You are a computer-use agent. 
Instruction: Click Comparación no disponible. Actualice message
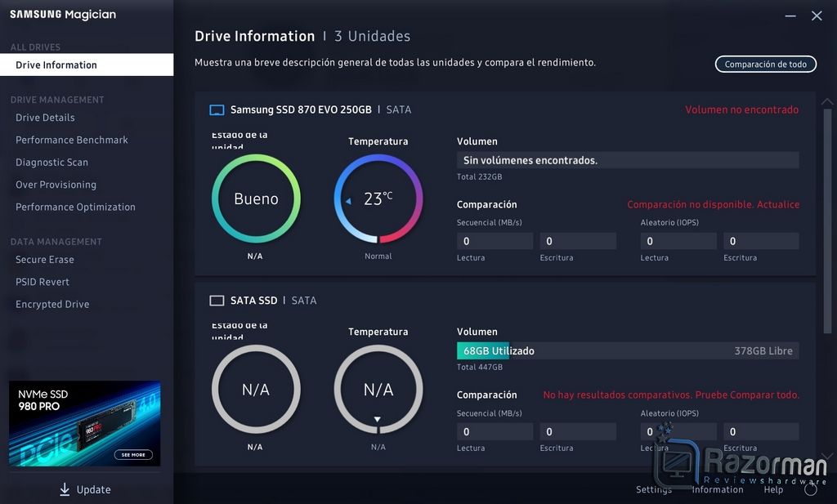(713, 204)
